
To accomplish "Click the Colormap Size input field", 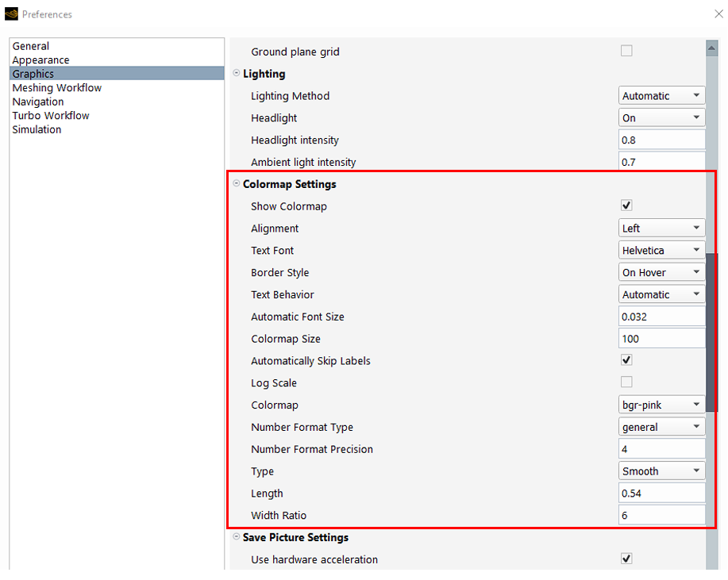I will pyautogui.click(x=661, y=339).
